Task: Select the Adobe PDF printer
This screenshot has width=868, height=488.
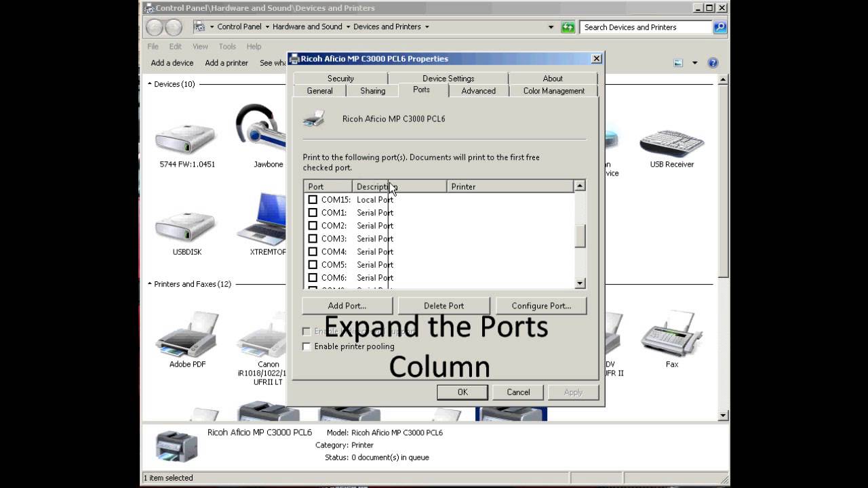Action: (187, 334)
